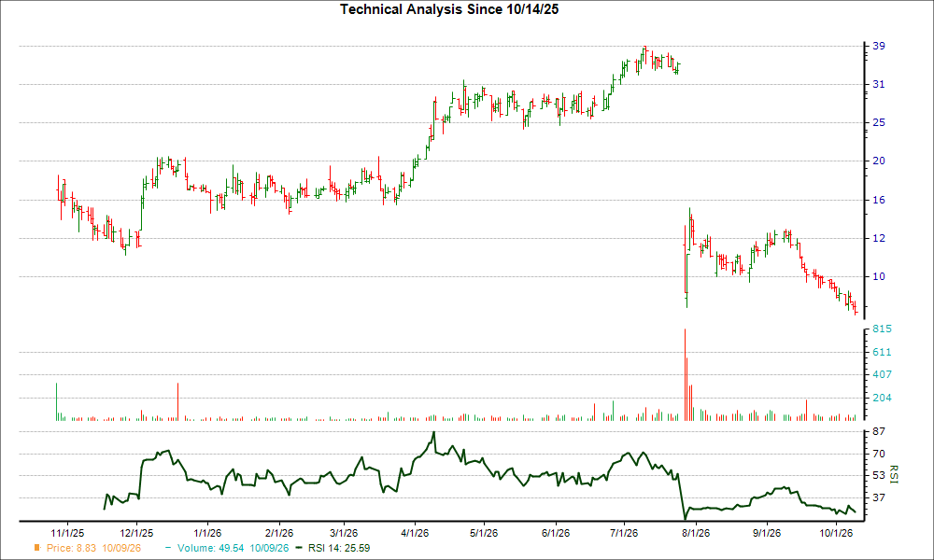Click the first green volume bar in late October 2025
934x560 pixels.
(57, 401)
